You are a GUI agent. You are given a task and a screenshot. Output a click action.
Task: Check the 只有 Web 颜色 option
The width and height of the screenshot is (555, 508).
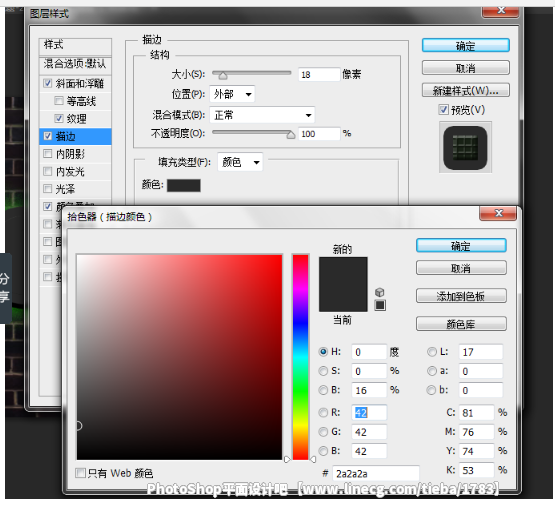click(80, 473)
